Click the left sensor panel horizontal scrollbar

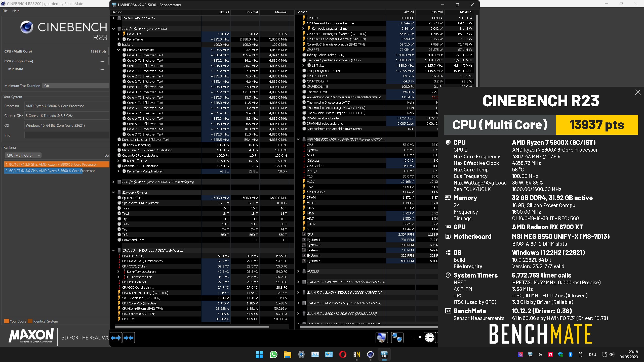[192, 327]
